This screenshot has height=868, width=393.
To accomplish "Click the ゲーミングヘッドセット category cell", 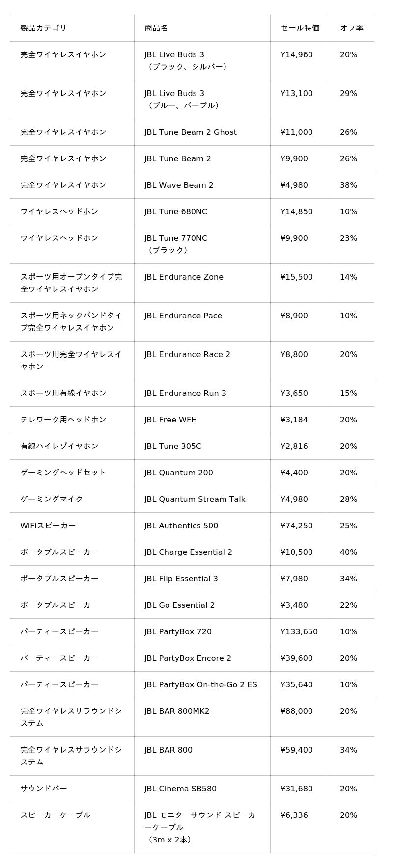I will click(x=63, y=473).
